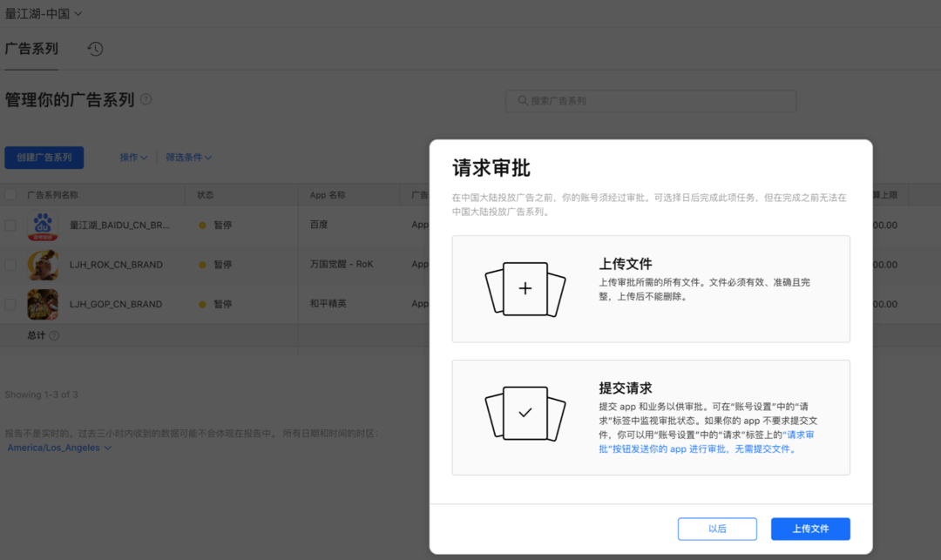The width and height of the screenshot is (941, 560).
Task: Click the Baidu app icon in the campaign list
Action: [x=43, y=225]
